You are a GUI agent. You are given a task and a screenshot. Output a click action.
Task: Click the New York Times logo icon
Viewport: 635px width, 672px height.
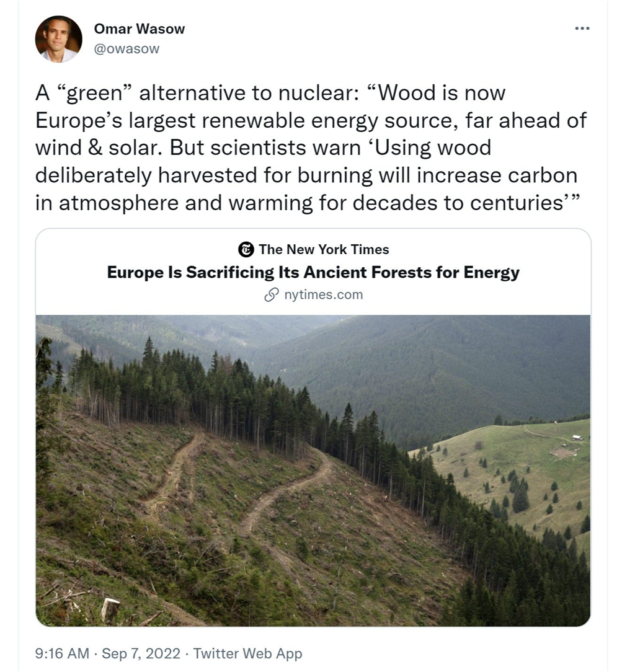tap(246, 249)
